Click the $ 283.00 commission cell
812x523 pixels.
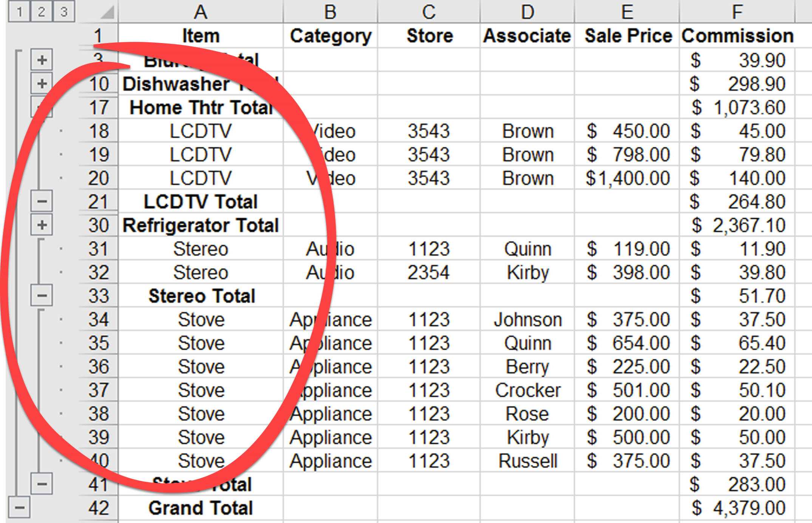tap(737, 484)
